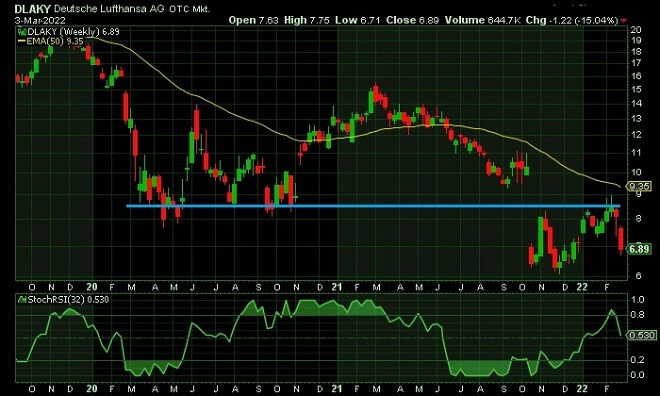Click the StochRSI(32) 0.530 legend text

coord(68,300)
